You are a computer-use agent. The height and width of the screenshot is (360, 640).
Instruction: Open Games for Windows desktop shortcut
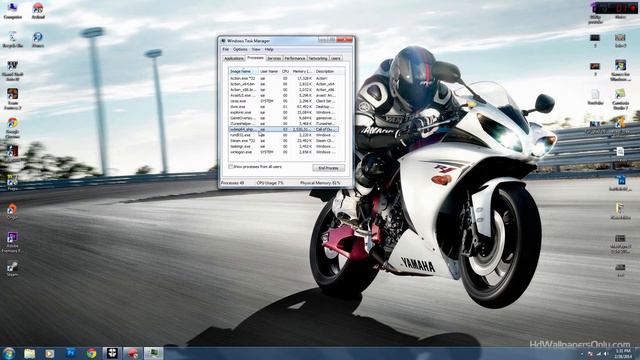pyautogui.click(x=620, y=70)
